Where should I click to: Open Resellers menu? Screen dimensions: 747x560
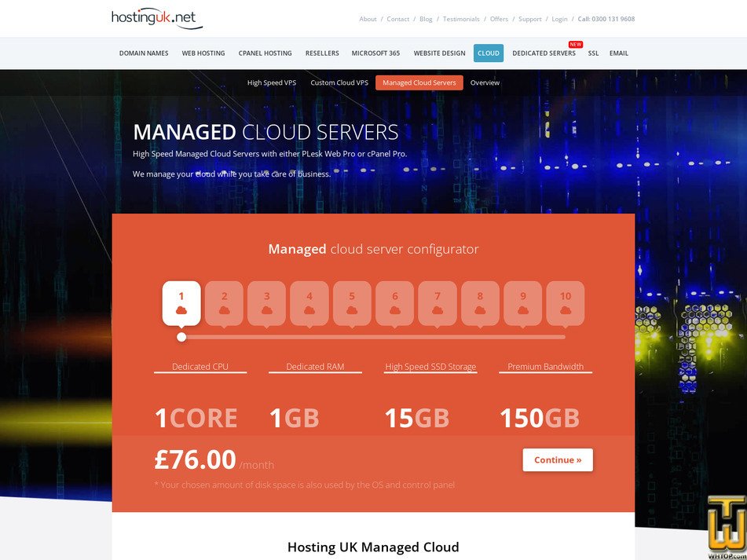322,53
